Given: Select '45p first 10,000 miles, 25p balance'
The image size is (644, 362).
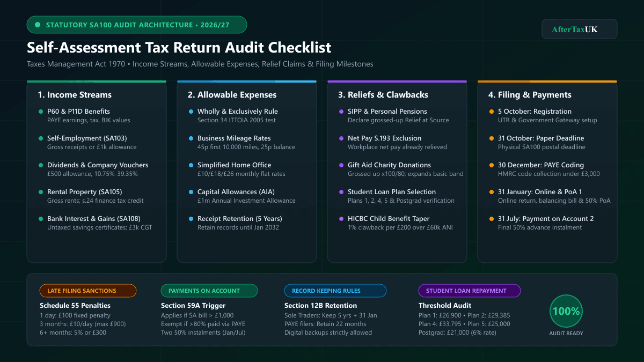Looking at the screenshot, I should point(246,147).
